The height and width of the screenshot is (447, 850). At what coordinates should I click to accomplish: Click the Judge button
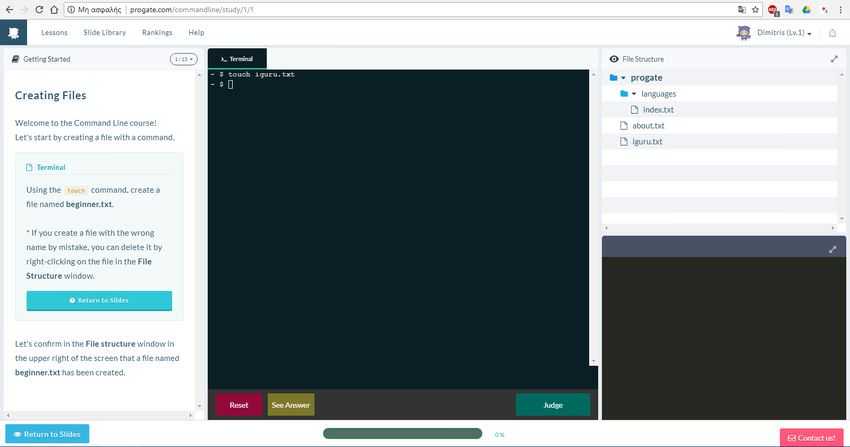click(x=553, y=405)
